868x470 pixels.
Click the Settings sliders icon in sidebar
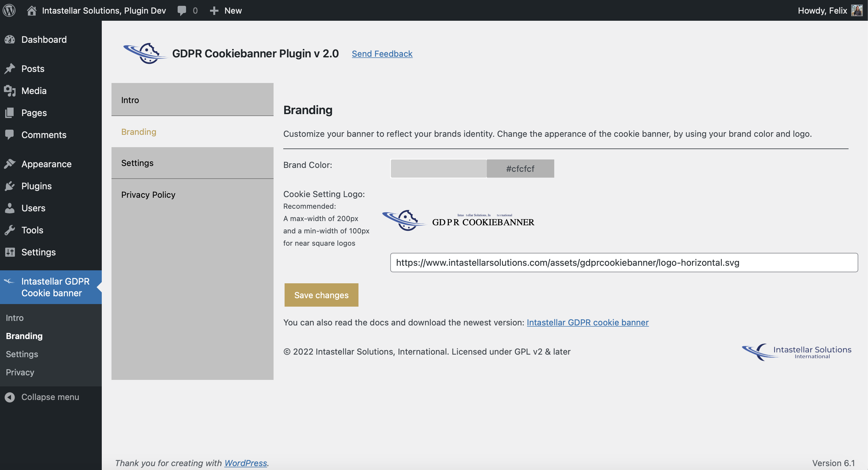point(10,252)
